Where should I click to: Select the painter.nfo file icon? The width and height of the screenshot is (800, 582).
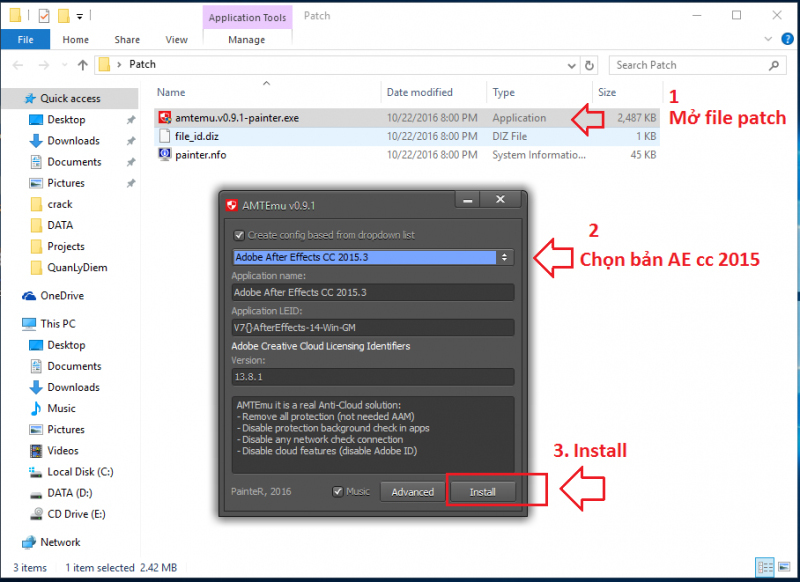(x=164, y=155)
